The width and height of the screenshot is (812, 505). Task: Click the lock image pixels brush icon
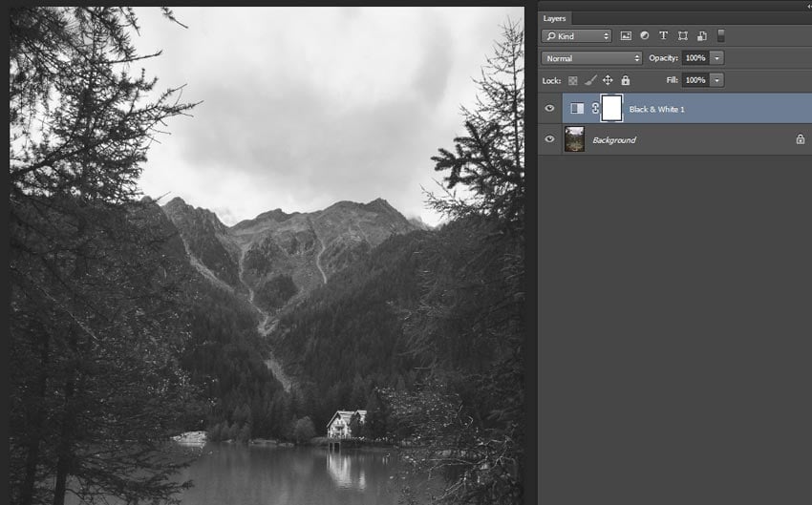pos(590,80)
